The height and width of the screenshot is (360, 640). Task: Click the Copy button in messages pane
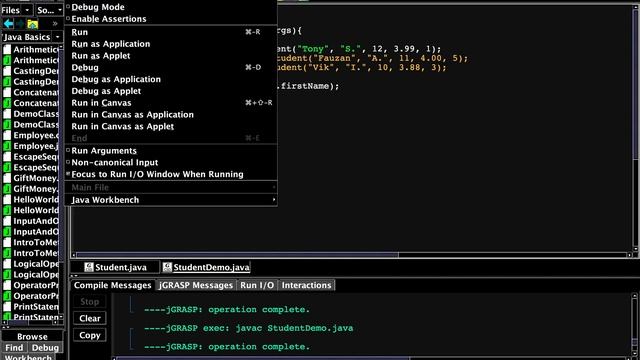[x=90, y=336]
